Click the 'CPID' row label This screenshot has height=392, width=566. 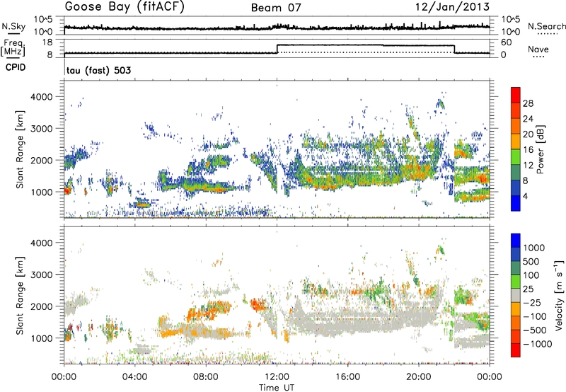pyautogui.click(x=16, y=67)
